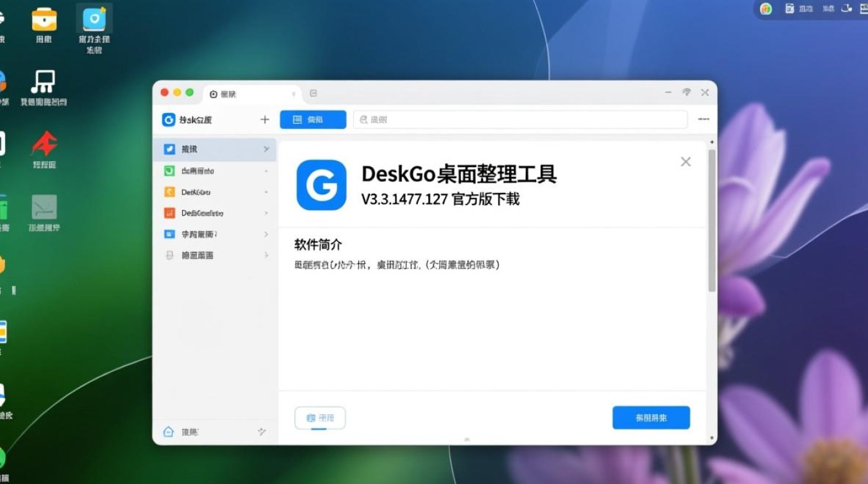Click the DeskGo app logo in the detail pane
This screenshot has width=868, height=484.
click(321, 185)
